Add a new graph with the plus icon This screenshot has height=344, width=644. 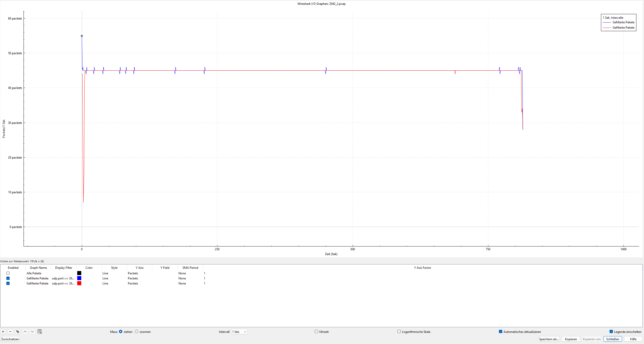[3, 332]
